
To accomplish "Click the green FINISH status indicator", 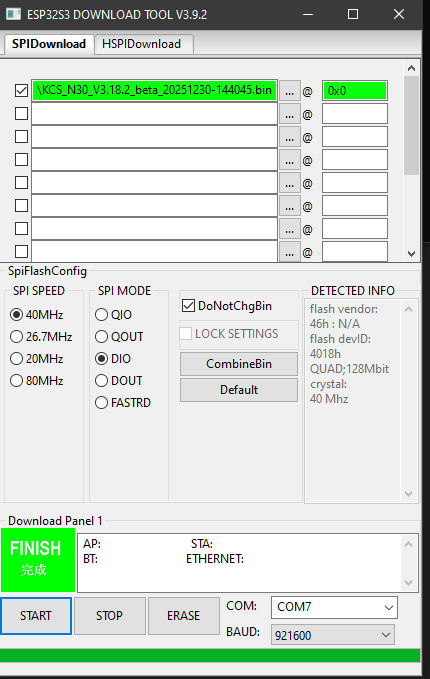I will 38,560.
